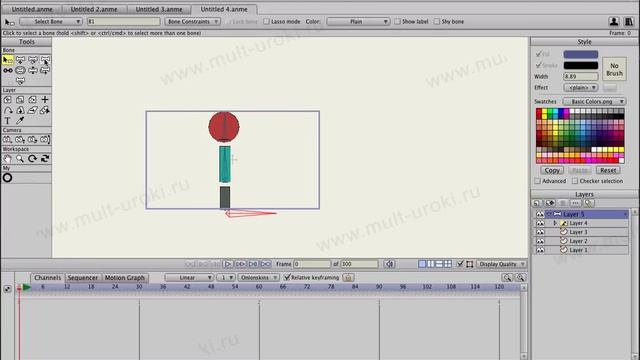Switch to single-view layout icon
The width and height of the screenshot is (640, 360).
[422, 264]
